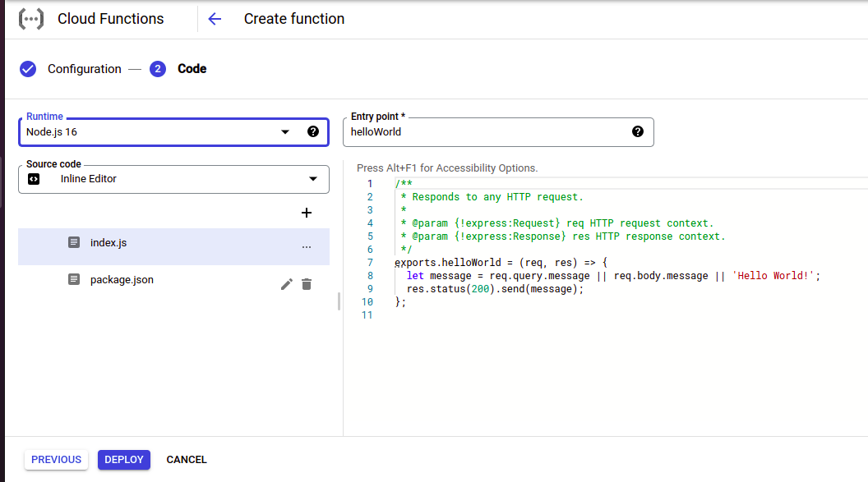
Task: Click the step 2 Code circle icon
Action: (158, 69)
